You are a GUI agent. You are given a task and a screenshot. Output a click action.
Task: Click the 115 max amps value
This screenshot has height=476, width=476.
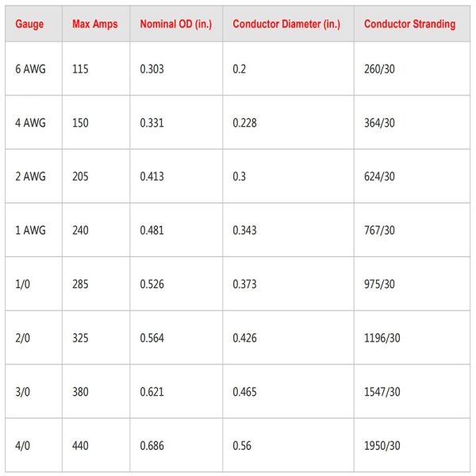[x=80, y=69]
